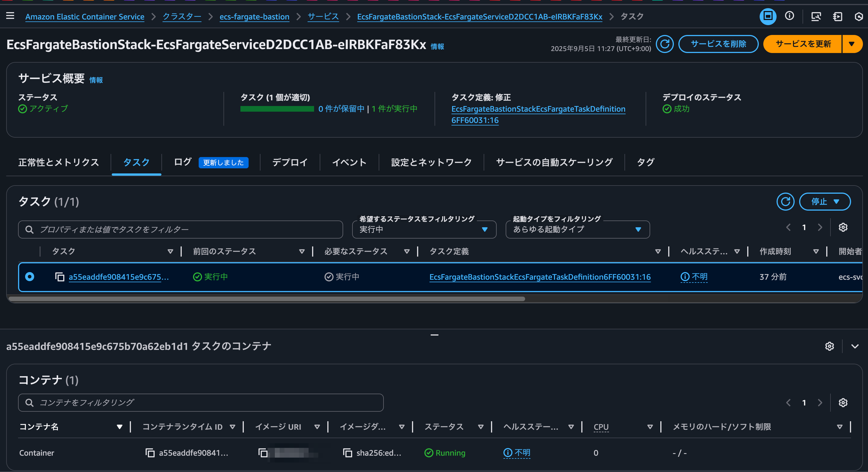Open the hamburger navigation menu

[10, 16]
